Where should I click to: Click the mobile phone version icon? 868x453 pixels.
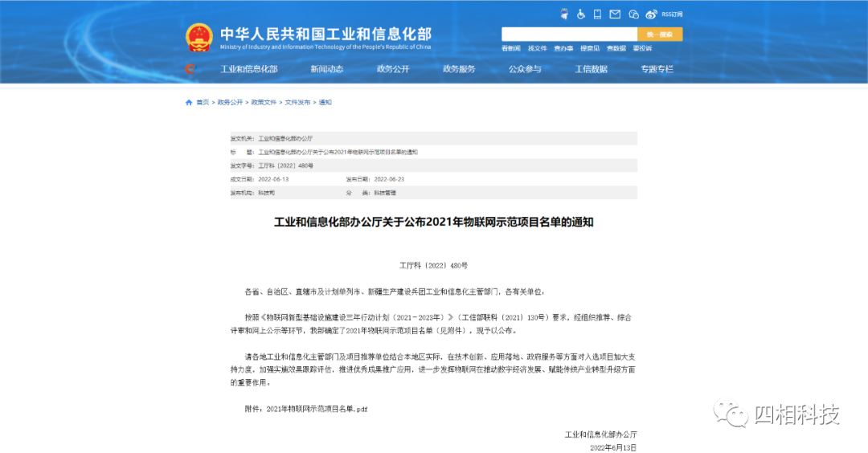point(597,14)
